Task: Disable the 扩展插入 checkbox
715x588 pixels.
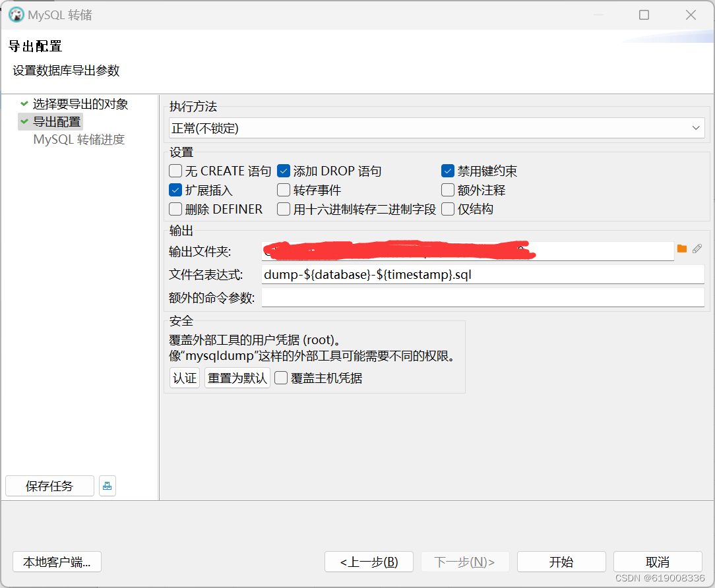Action: tap(175, 190)
